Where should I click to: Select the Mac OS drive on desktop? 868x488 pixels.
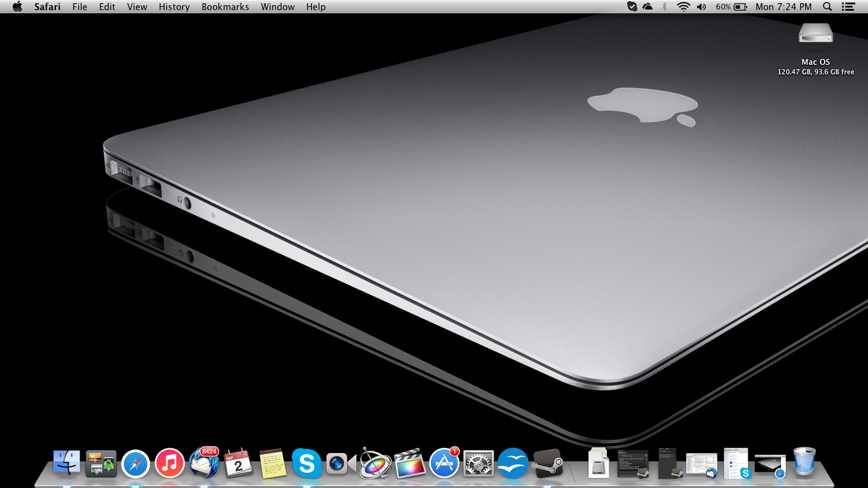[x=816, y=33]
